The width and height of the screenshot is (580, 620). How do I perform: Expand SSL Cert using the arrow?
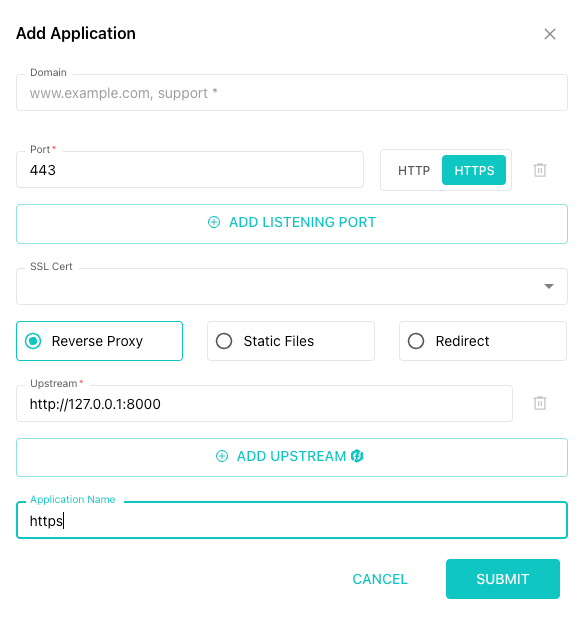548,286
